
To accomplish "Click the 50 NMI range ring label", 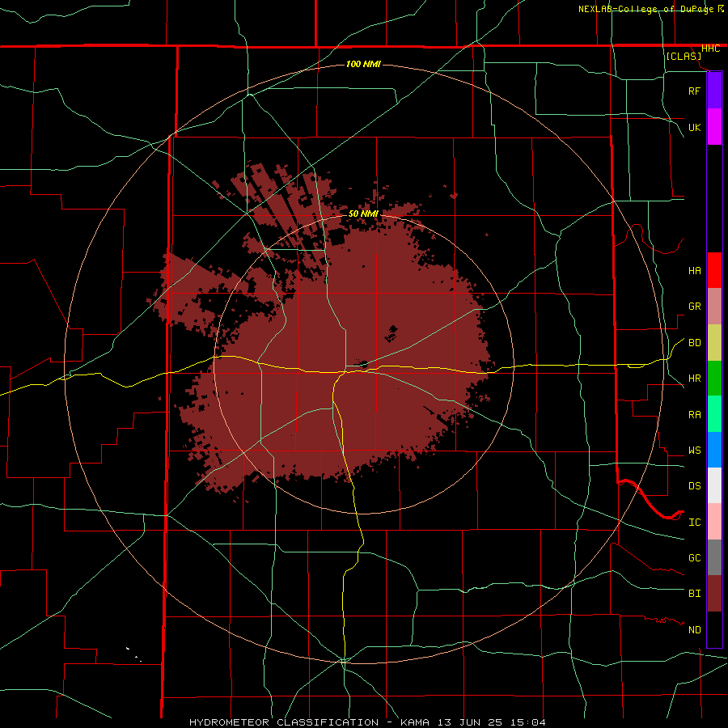I will coord(363,214).
